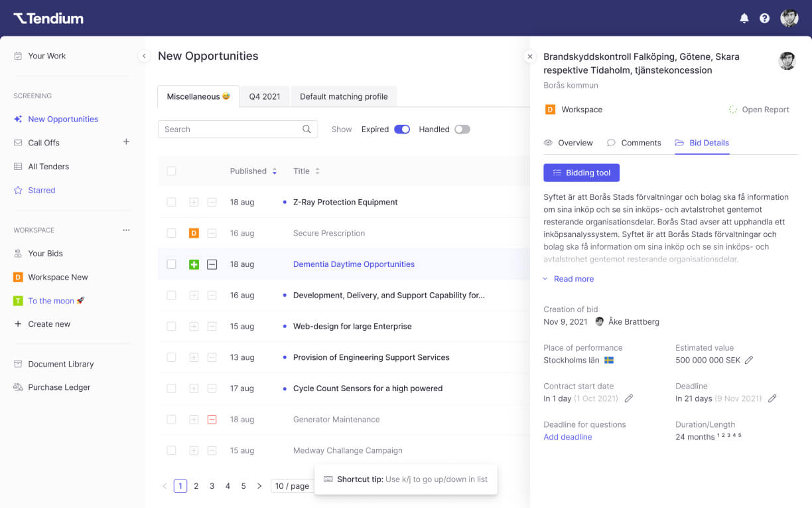Open the 10 / page dropdown
The image size is (812, 508).
click(292, 486)
